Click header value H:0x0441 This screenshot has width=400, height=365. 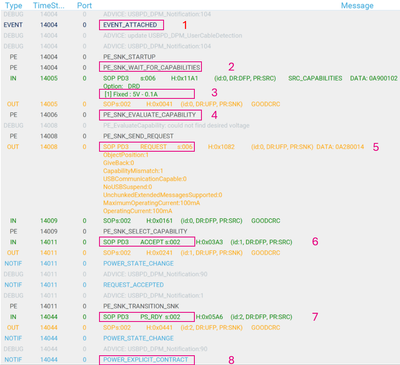click(x=160, y=327)
